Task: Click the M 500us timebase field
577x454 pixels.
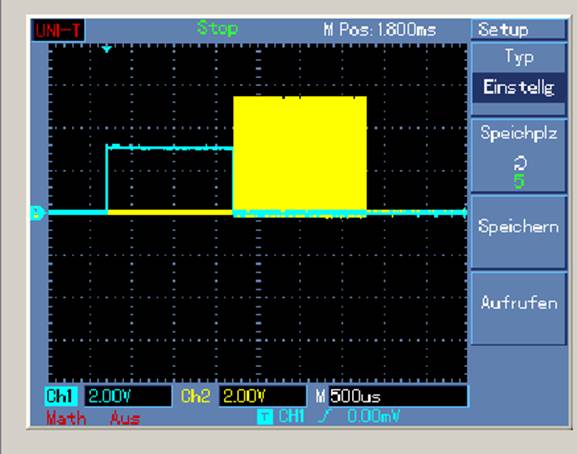Action: coord(391,396)
